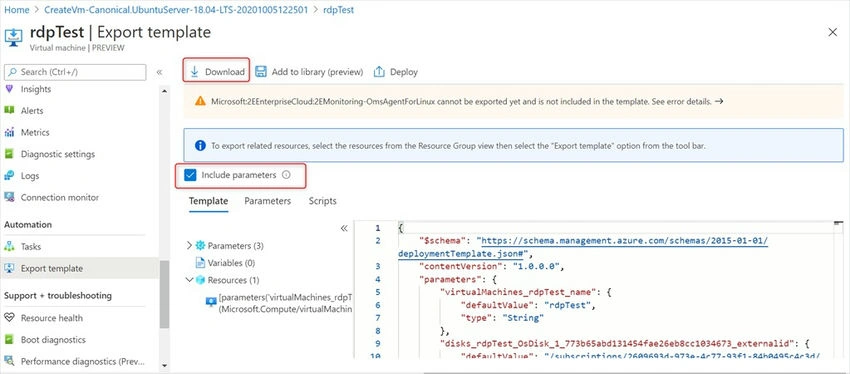Open Resource health
This screenshot has width=850, height=374.
tap(52, 318)
